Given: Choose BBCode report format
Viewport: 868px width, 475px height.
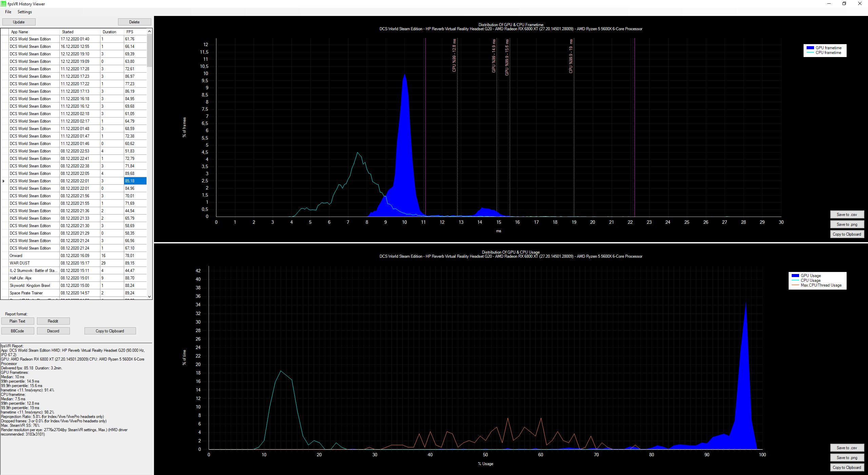Looking at the screenshot, I should coord(18,331).
